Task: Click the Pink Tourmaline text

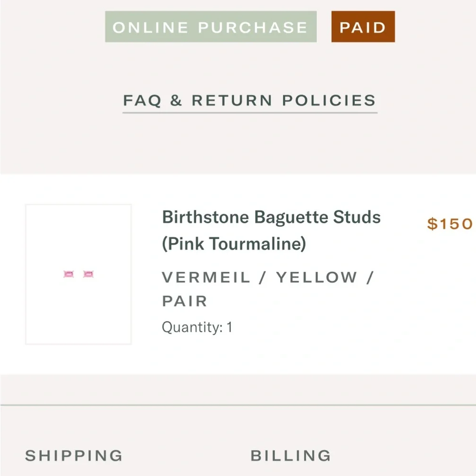Action: 234,244
